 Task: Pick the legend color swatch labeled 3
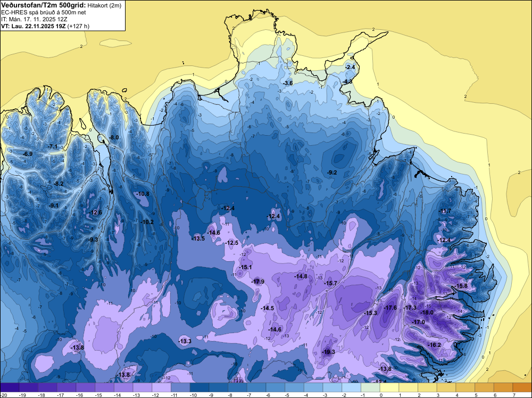pos(446,387)
